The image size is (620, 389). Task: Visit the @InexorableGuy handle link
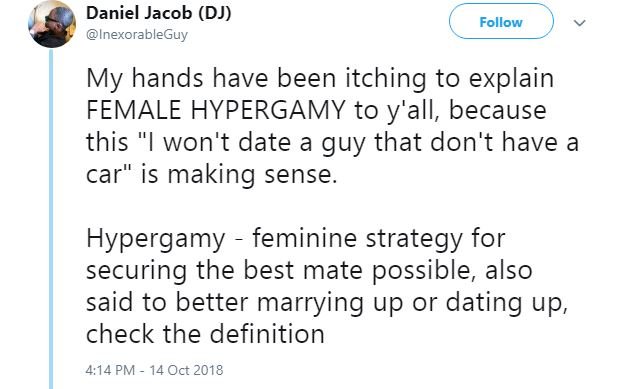(137, 35)
